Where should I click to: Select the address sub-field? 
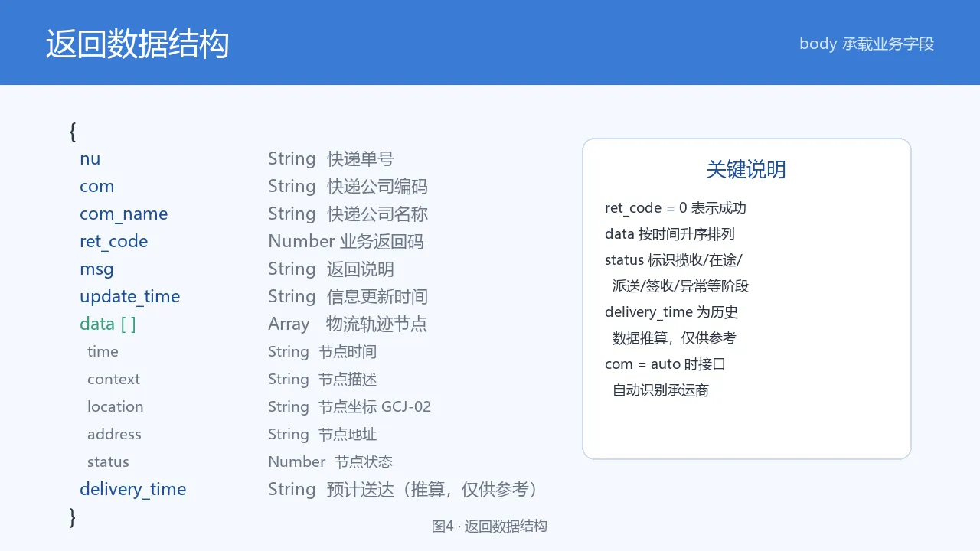[114, 435]
